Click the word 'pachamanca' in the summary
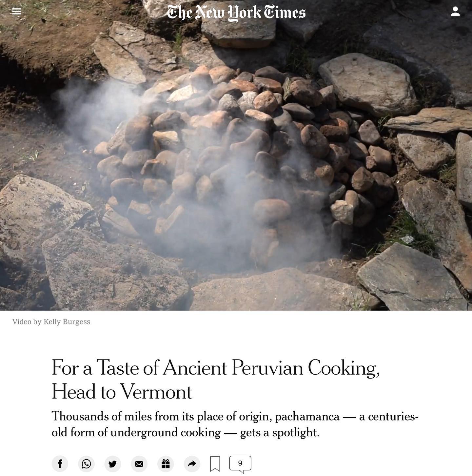Viewport: 472px width, 476px height. click(x=307, y=416)
